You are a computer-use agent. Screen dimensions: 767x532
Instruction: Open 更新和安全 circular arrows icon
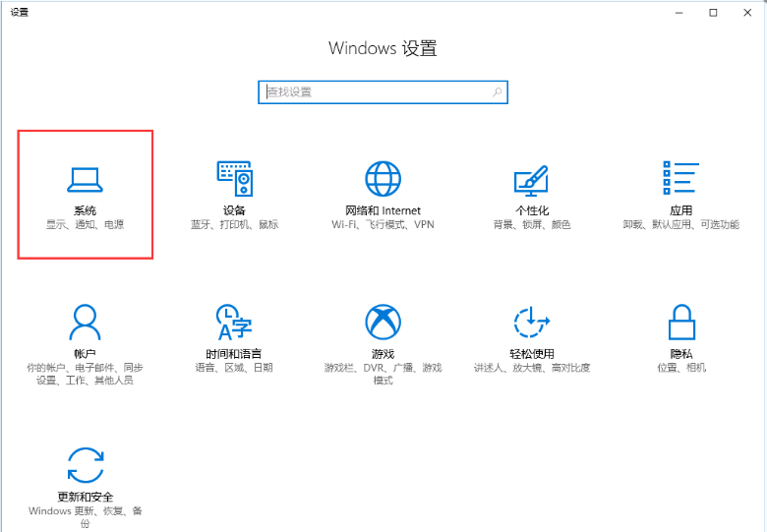point(85,464)
